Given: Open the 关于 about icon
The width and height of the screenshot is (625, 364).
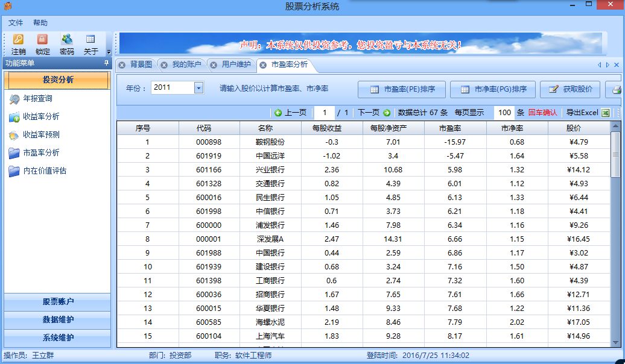Looking at the screenshot, I should (x=90, y=39).
